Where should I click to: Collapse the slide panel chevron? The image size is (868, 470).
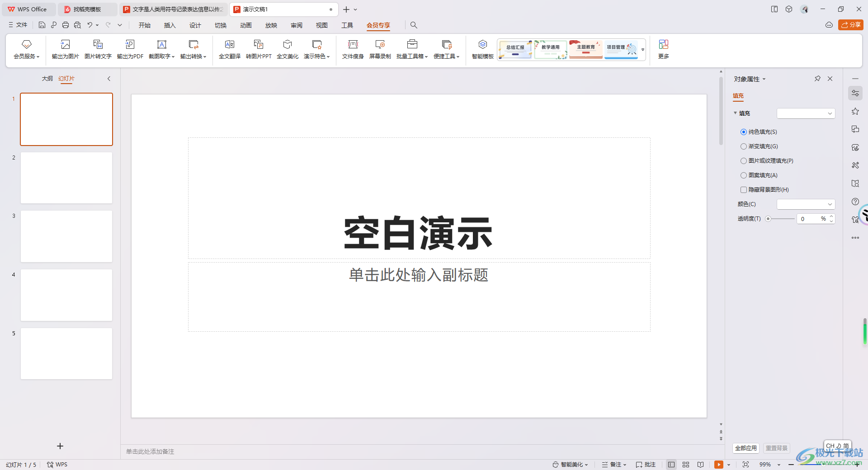coord(109,79)
